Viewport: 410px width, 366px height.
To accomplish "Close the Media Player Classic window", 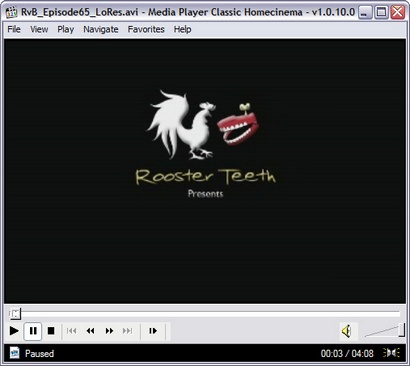I will [398, 13].
